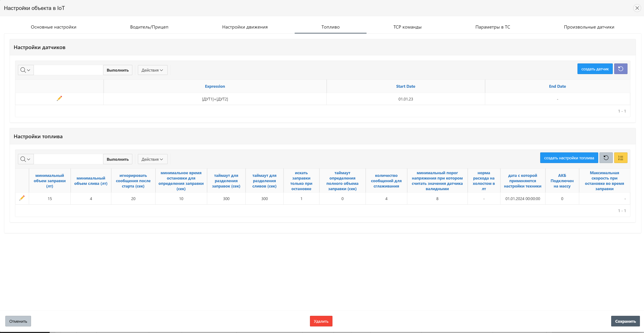This screenshot has height=333, width=644.
Task: Close the IoT object settings dialog
Action: click(x=637, y=8)
